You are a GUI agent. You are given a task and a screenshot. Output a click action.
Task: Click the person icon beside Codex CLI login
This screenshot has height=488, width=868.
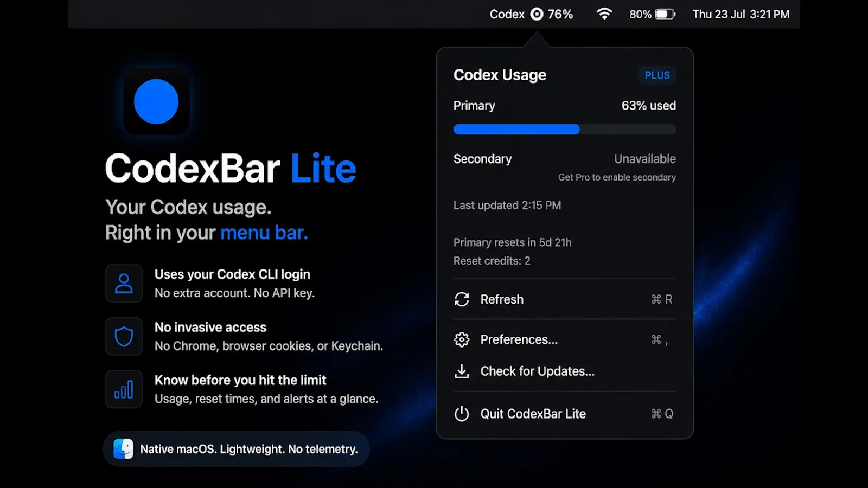coord(124,283)
